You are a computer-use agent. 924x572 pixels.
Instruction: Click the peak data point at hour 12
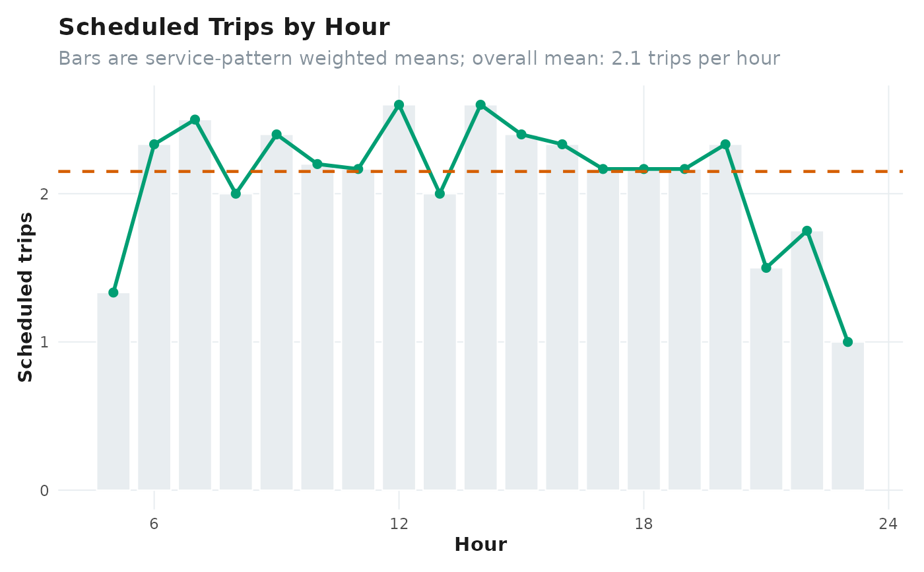click(x=399, y=105)
